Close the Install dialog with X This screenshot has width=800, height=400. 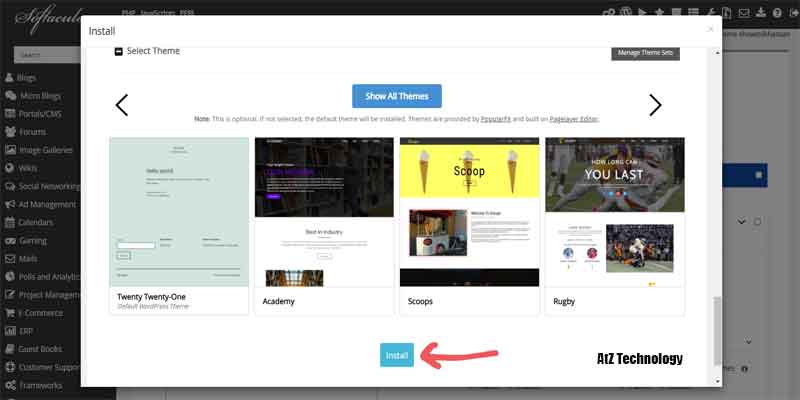coord(711,29)
